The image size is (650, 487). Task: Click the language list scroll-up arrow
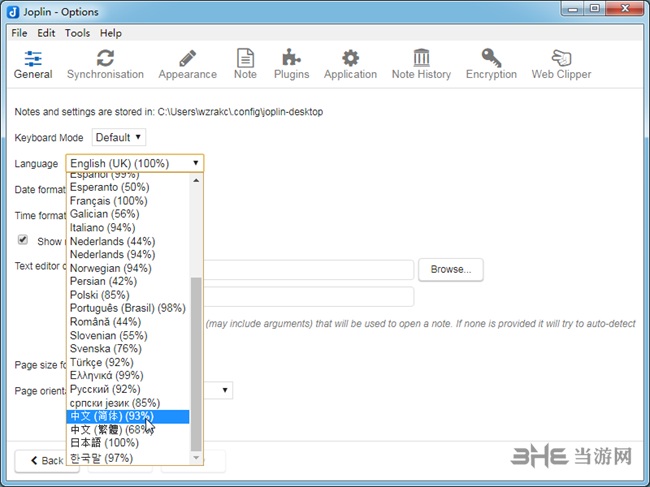pyautogui.click(x=196, y=180)
